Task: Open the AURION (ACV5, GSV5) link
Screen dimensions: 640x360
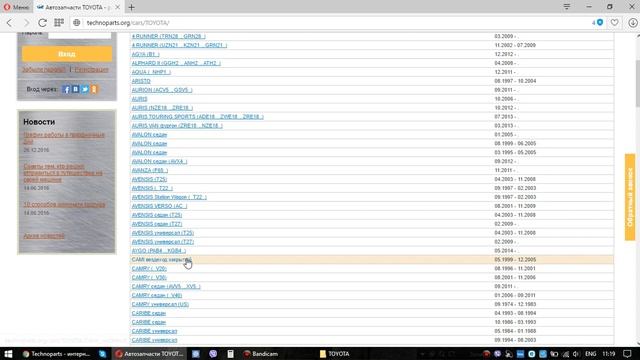Action: pyautogui.click(x=162, y=90)
